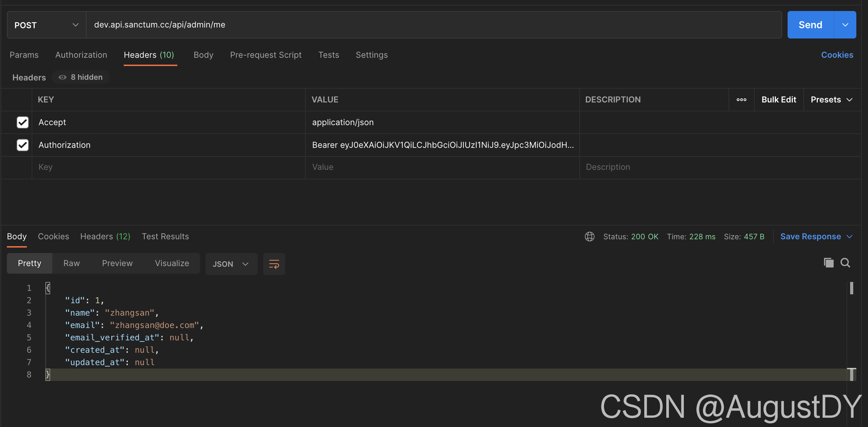Open search in response body
The width and height of the screenshot is (868, 427).
[x=845, y=263]
